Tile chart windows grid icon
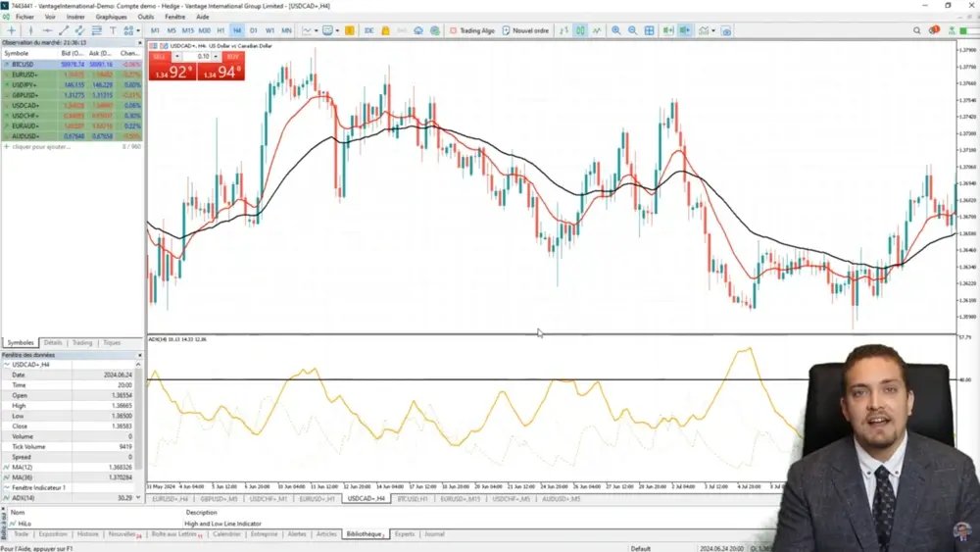Screen dimensions: 980x552 click(650, 30)
